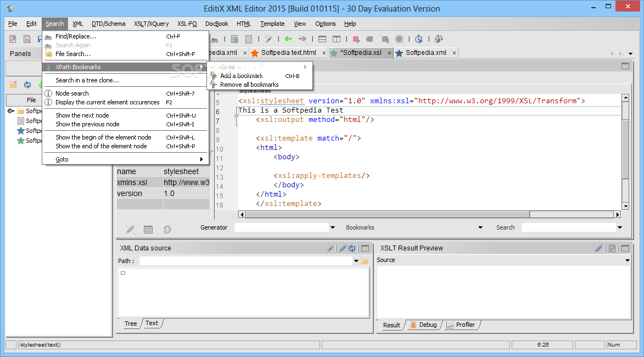The height and width of the screenshot is (357, 644).
Task: Click the palette icon below attributes table
Action: [167, 230]
